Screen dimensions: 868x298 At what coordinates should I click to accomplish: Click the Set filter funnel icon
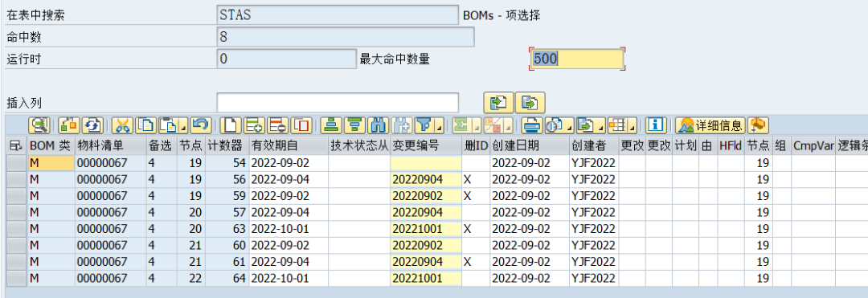424,125
